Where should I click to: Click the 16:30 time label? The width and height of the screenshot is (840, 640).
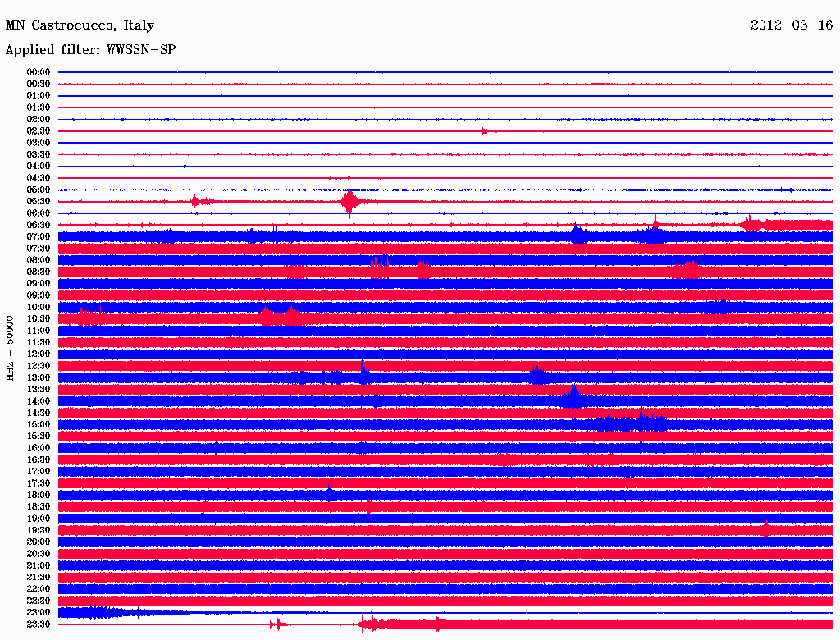tap(39, 460)
